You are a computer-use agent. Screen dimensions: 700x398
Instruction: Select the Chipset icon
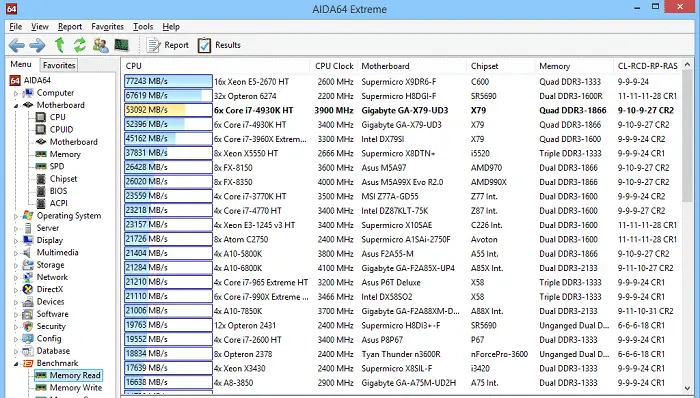pos(41,179)
